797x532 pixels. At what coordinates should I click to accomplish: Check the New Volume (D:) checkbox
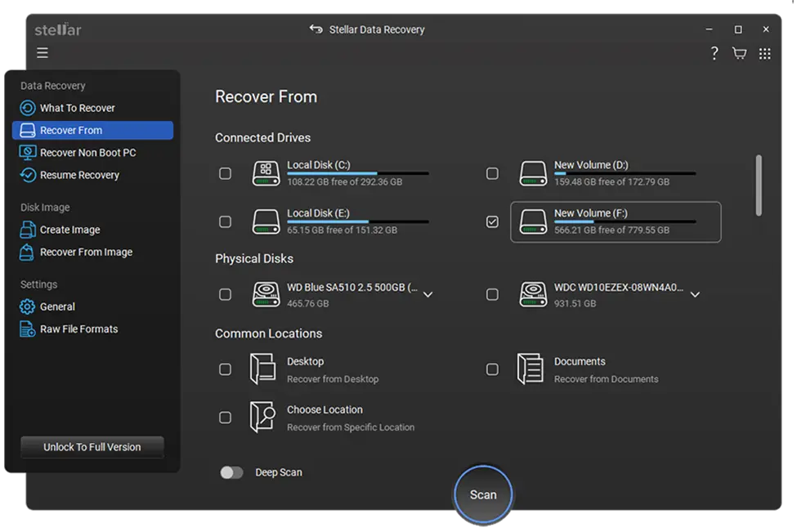click(x=492, y=174)
